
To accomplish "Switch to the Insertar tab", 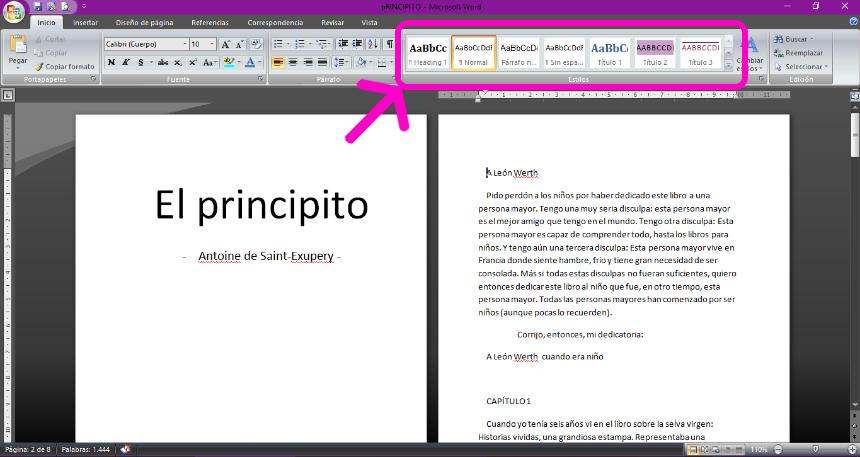I will click(86, 22).
